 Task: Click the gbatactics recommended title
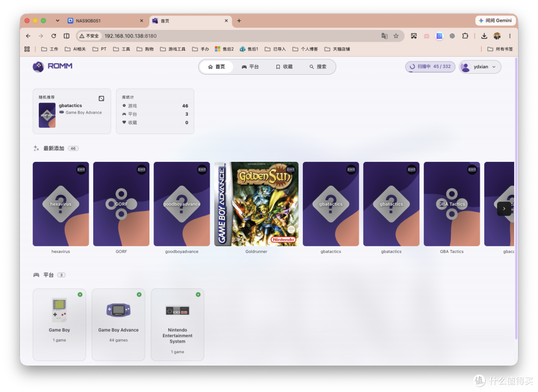pos(70,105)
